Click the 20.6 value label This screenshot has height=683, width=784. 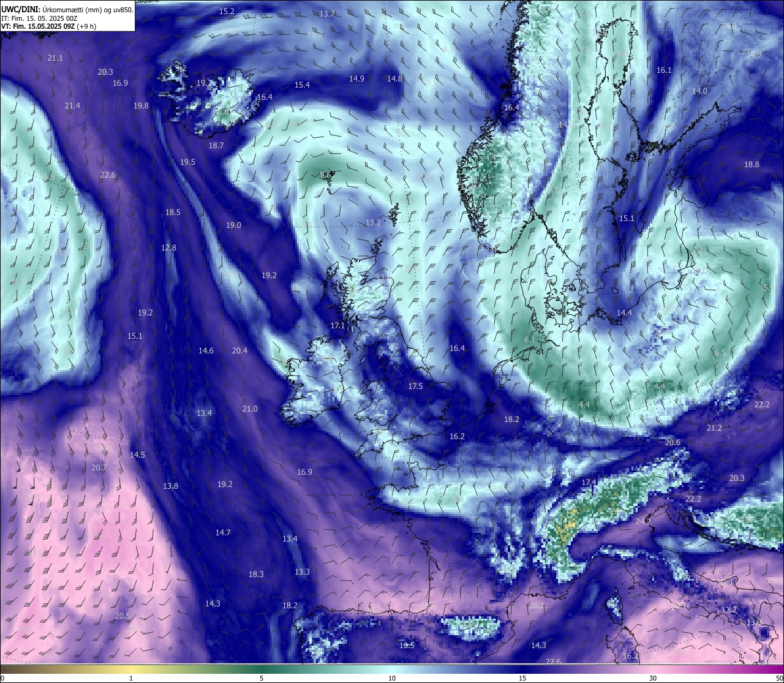(x=673, y=442)
